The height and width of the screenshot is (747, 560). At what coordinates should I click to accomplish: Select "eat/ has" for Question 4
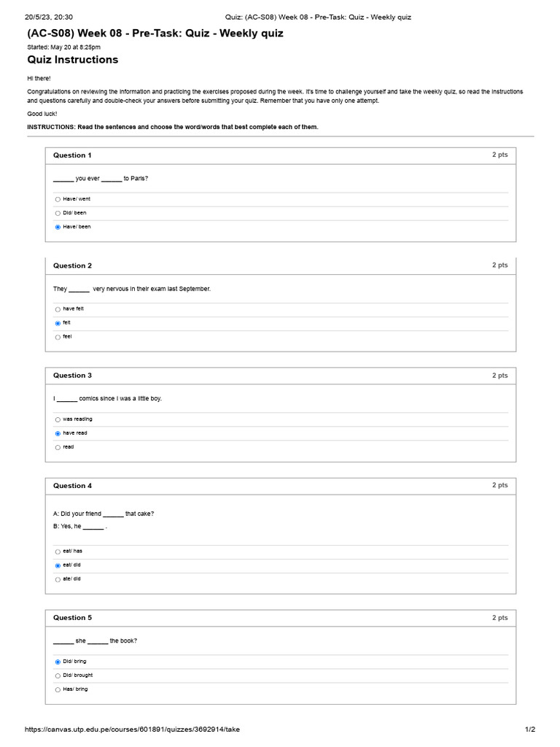58,551
